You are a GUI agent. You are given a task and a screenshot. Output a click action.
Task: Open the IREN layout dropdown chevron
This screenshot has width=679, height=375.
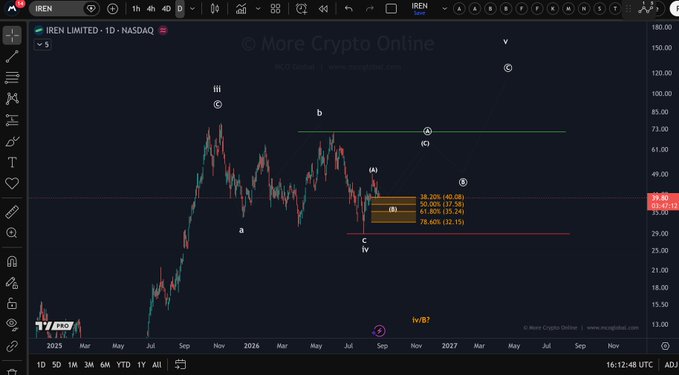pos(444,9)
